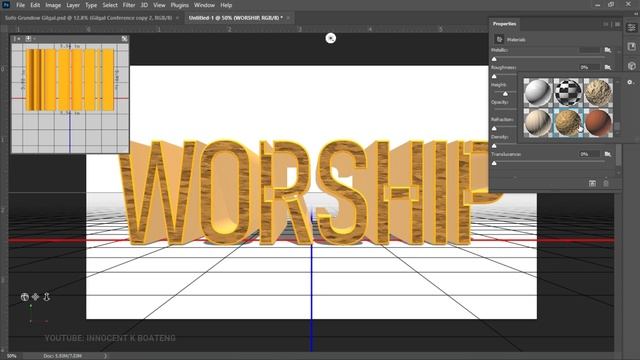Close the Untitled-1 document tab
This screenshot has width=640, height=360.
click(x=288, y=18)
